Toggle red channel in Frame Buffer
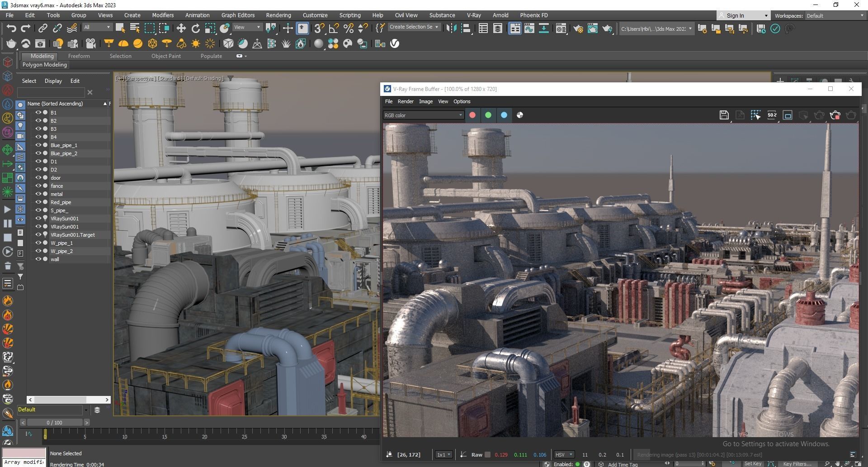This screenshot has height=467, width=868. pos(472,115)
